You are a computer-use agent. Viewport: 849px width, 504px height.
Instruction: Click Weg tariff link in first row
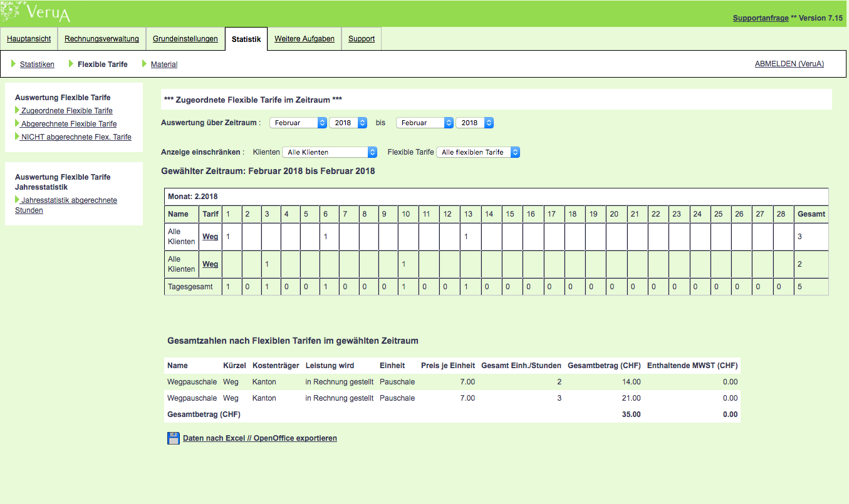coord(210,237)
